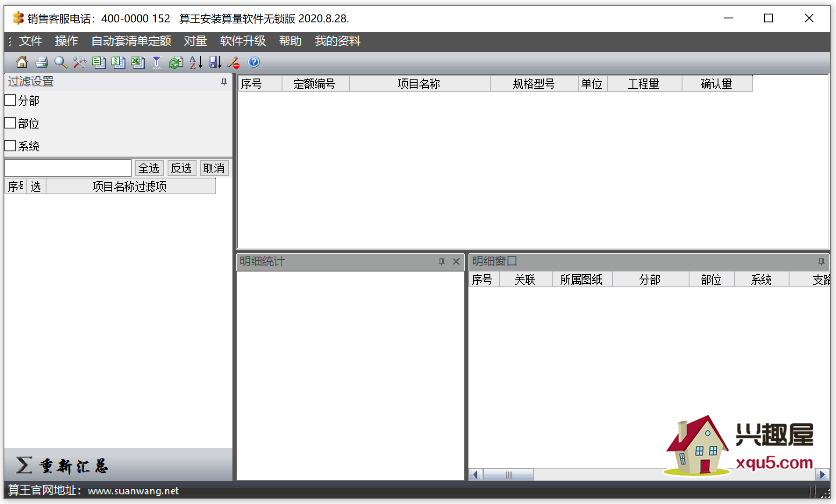Click the 取消 button
The width and height of the screenshot is (836, 504).
[214, 168]
